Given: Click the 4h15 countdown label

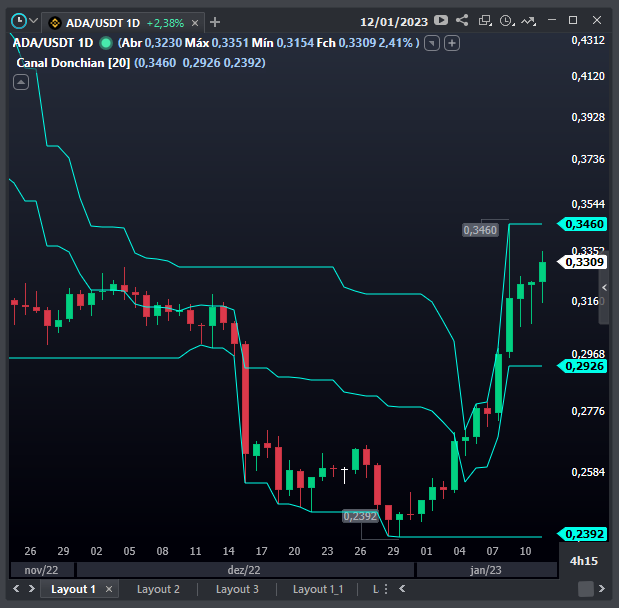Looking at the screenshot, I should pyautogui.click(x=584, y=561).
